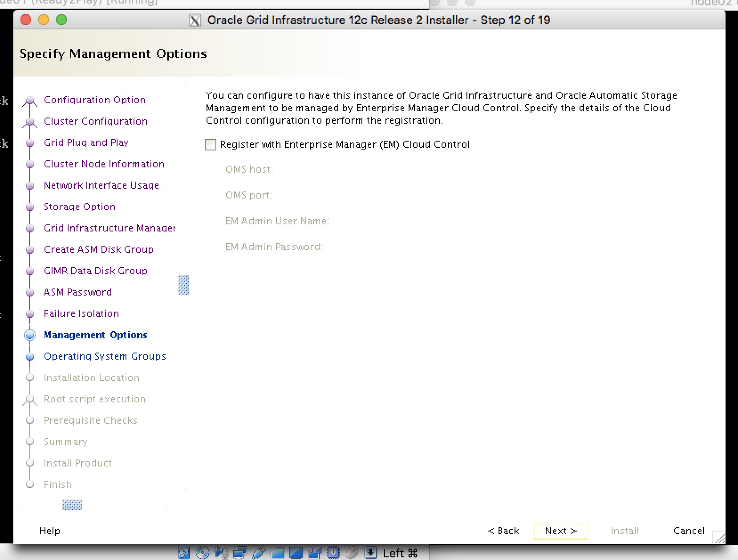Click the keyboard capture arrow icon
The width and height of the screenshot is (738, 560).
tap(370, 552)
